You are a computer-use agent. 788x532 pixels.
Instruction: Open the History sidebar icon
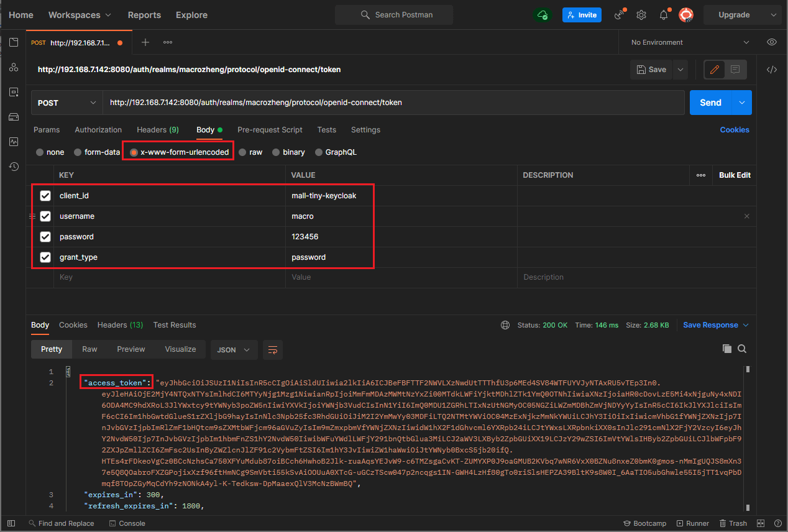(14, 167)
